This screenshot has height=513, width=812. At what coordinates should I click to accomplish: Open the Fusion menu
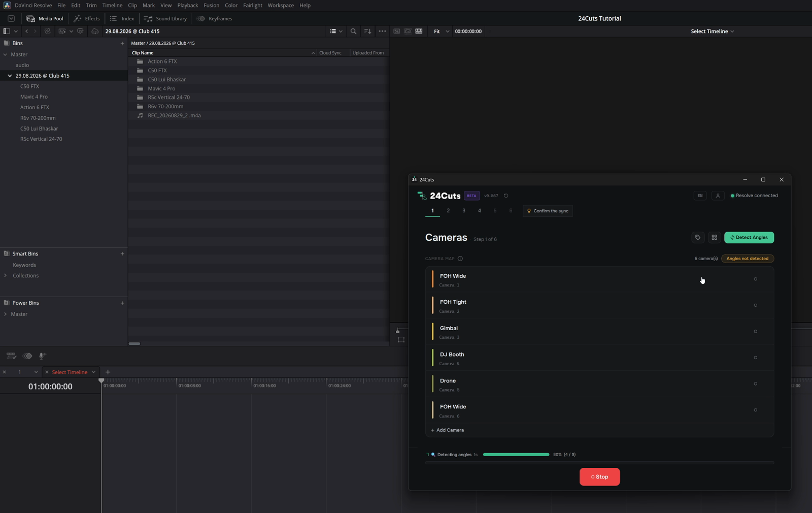(211, 5)
